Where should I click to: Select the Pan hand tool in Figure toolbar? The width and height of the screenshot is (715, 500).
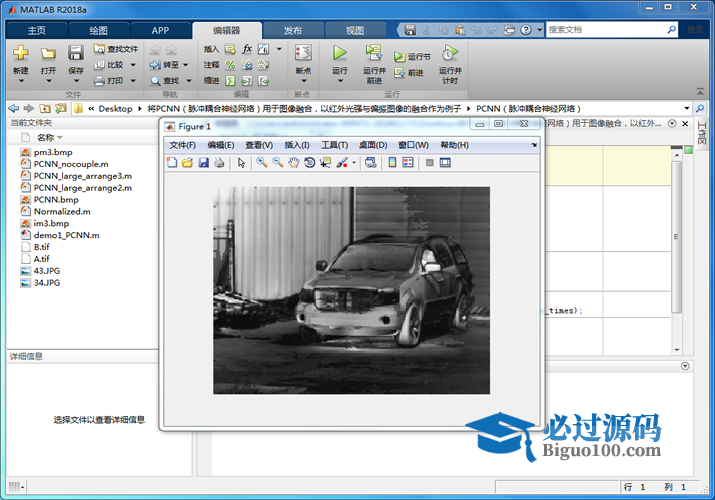(x=293, y=163)
